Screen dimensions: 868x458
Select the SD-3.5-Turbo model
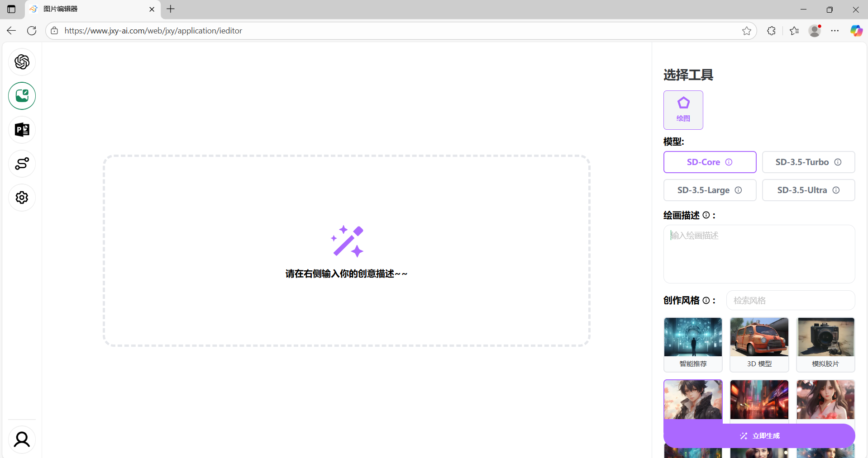[x=808, y=162]
